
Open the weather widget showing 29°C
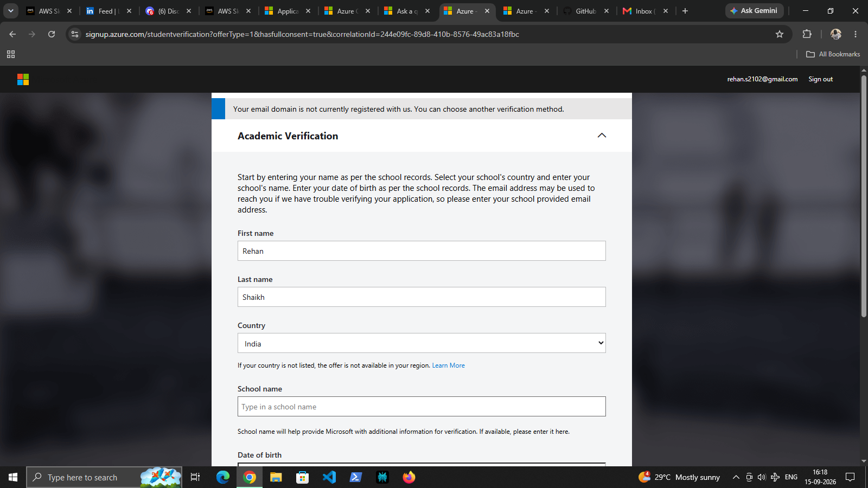pos(679,477)
